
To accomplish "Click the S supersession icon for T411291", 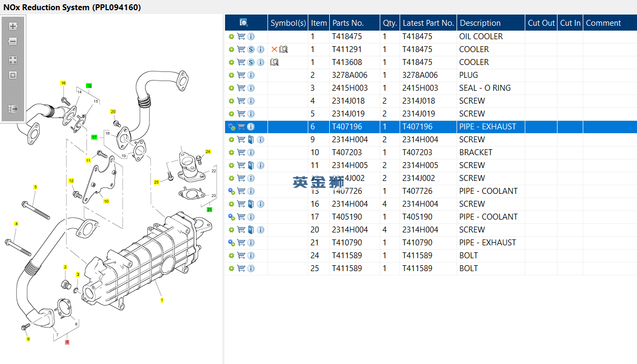I will click(251, 49).
